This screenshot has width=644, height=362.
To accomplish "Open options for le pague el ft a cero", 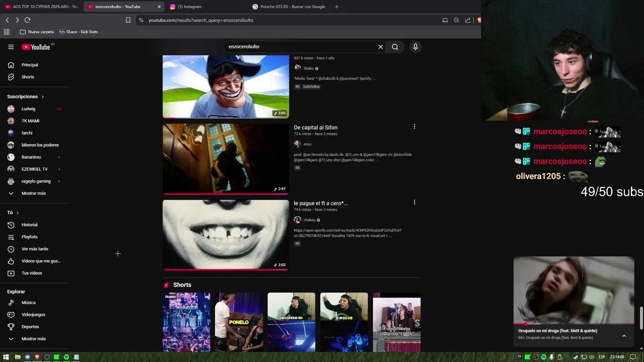I will pos(414,202).
